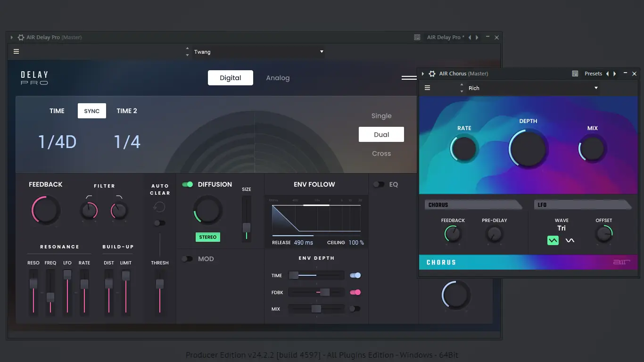Viewport: 644px width, 362px height.
Task: Open the Presets menu in AIR Chorus
Action: coord(593,74)
